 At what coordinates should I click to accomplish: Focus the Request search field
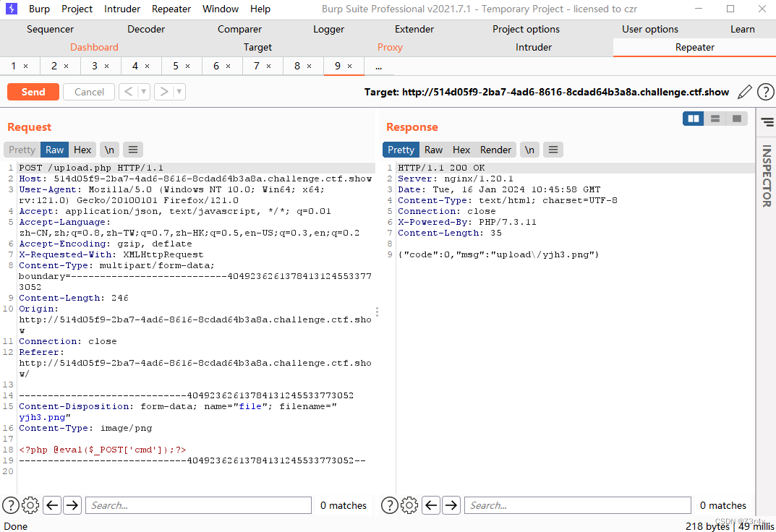pos(198,505)
